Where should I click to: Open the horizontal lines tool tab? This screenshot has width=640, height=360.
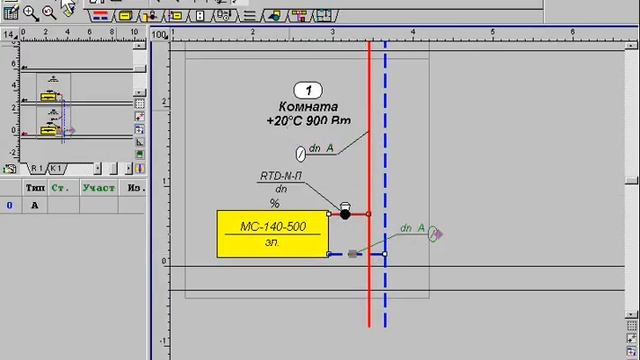249,16
